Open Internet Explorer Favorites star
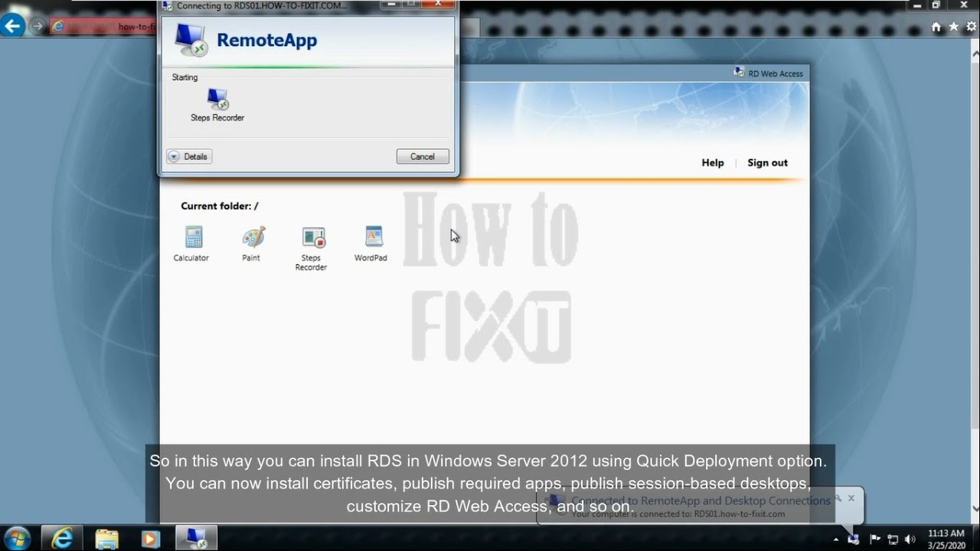This screenshot has width=980, height=551. coord(953,26)
